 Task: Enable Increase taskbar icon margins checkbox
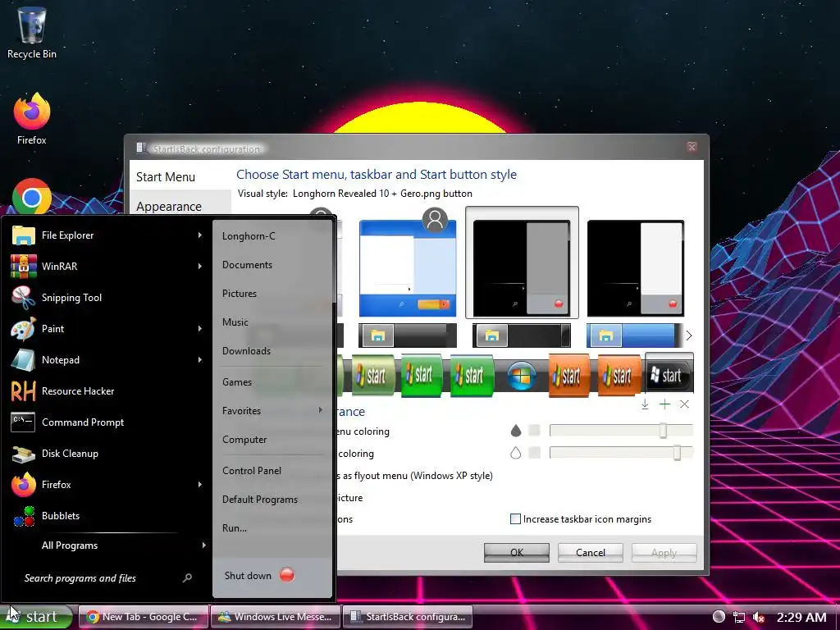click(x=515, y=519)
